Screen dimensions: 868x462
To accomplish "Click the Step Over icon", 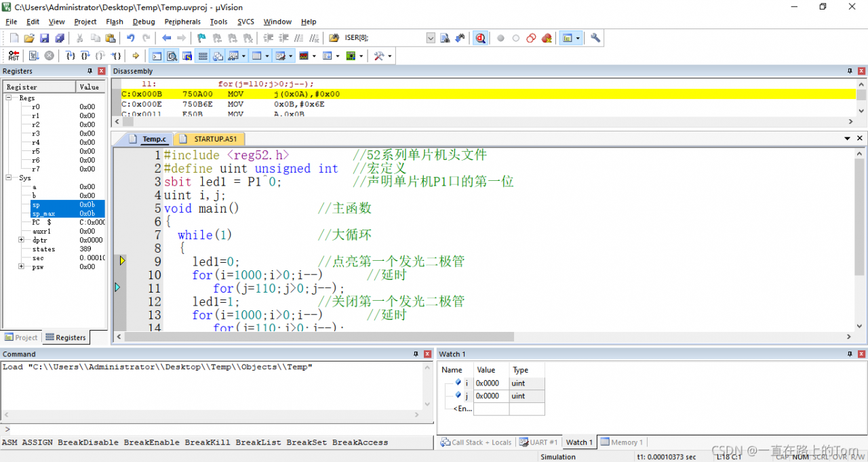I will (85, 56).
